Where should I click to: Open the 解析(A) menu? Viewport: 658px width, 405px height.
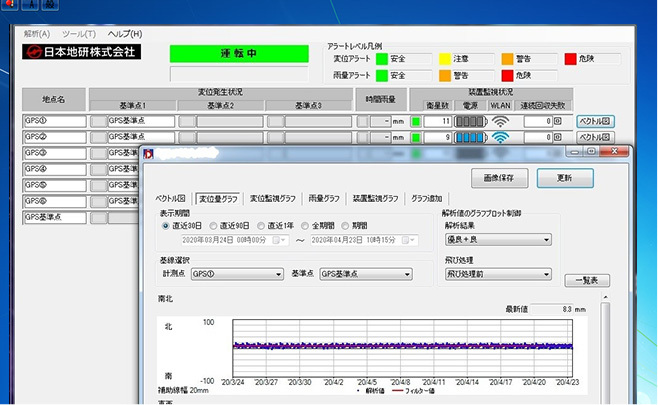(37, 34)
